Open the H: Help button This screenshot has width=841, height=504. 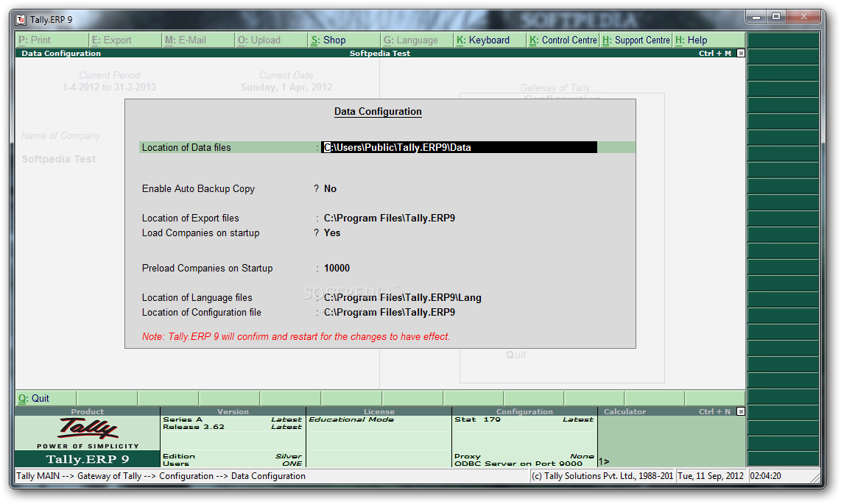pyautogui.click(x=709, y=40)
